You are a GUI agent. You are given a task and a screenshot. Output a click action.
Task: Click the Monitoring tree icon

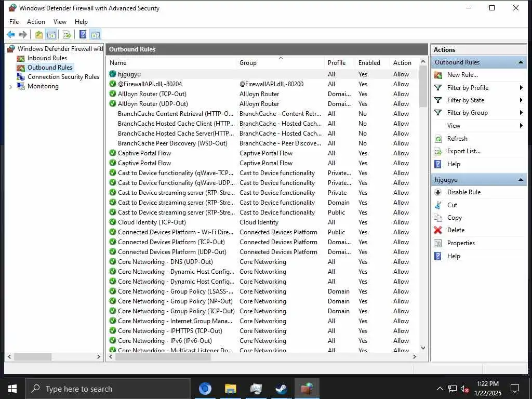[x=21, y=86]
